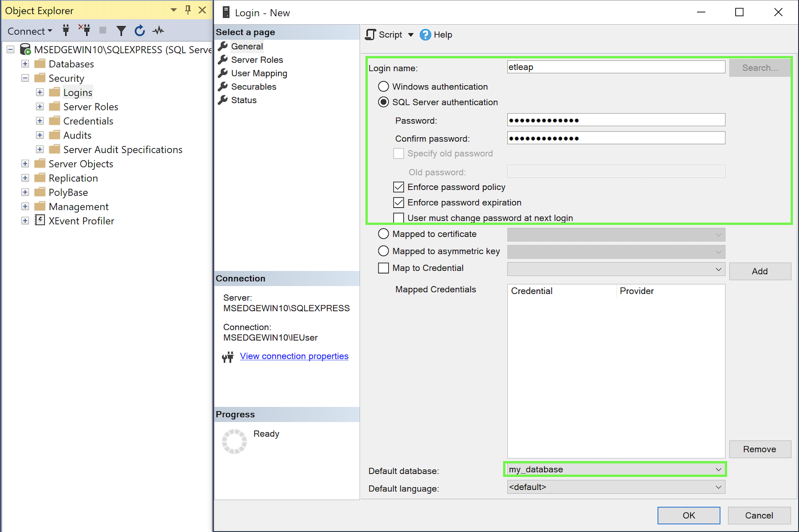
Task: Click the Script icon in the dialog toolbar
Action: (x=370, y=35)
